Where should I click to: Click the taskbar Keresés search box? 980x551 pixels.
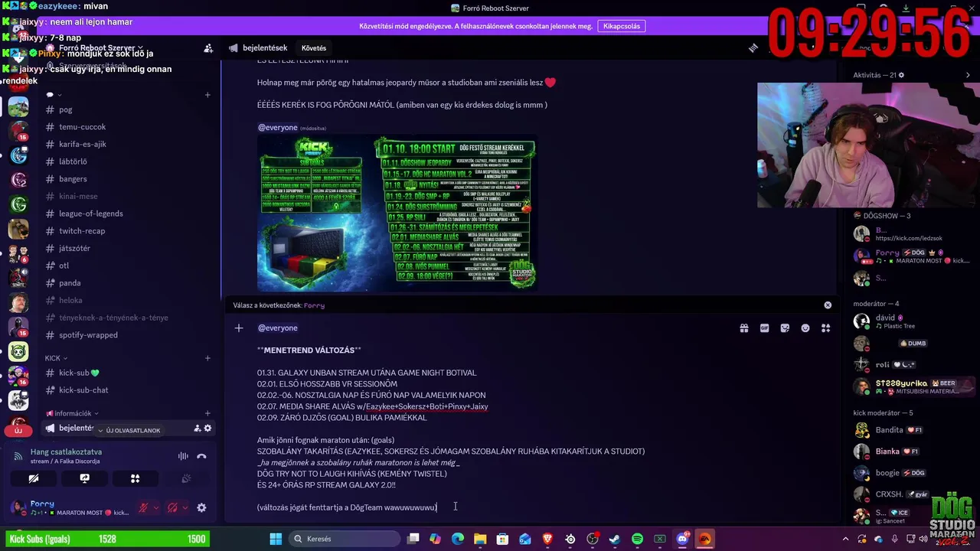click(x=343, y=539)
